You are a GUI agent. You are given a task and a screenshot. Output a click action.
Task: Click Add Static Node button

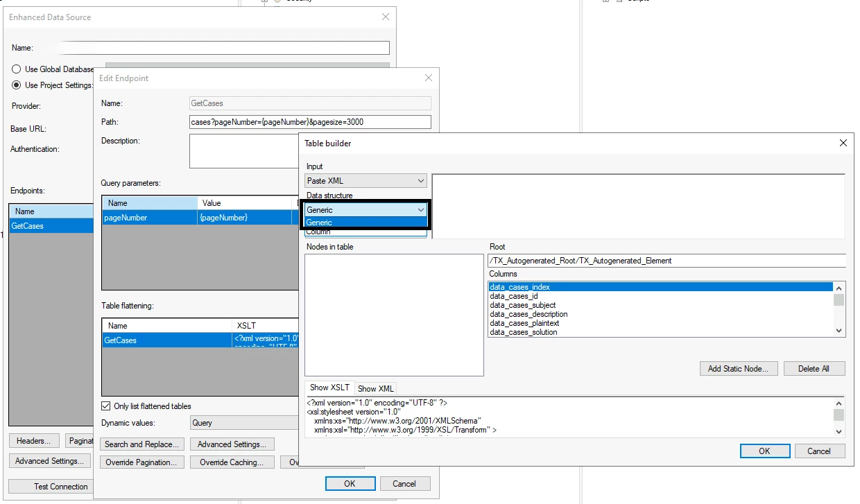point(739,369)
